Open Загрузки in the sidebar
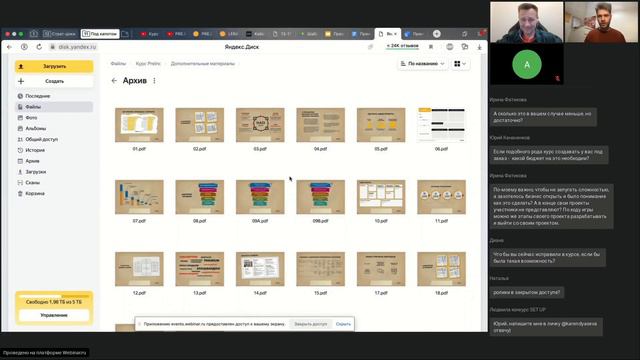This screenshot has height=360, width=640. [x=36, y=172]
